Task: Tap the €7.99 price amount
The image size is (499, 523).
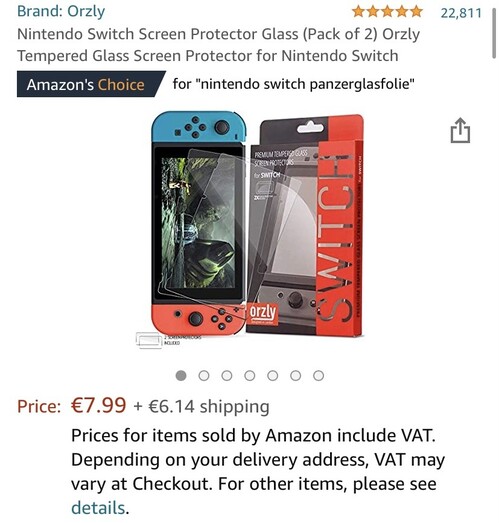Action: point(98,405)
